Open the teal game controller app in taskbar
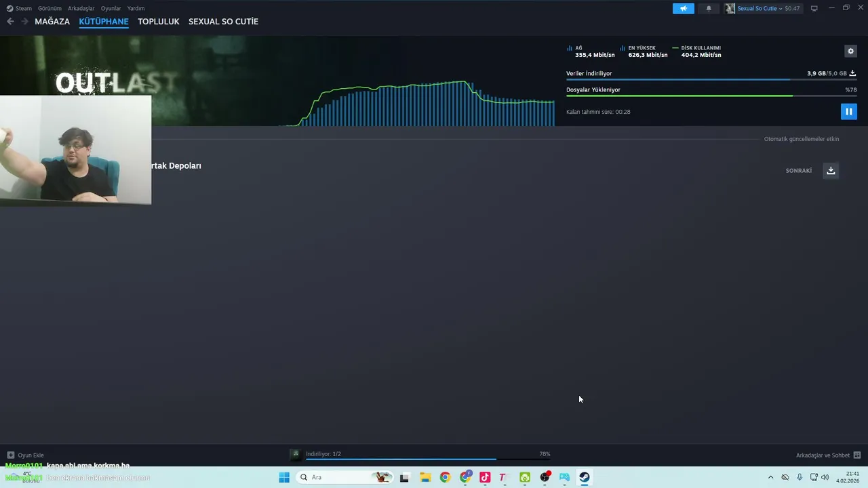 click(564, 477)
